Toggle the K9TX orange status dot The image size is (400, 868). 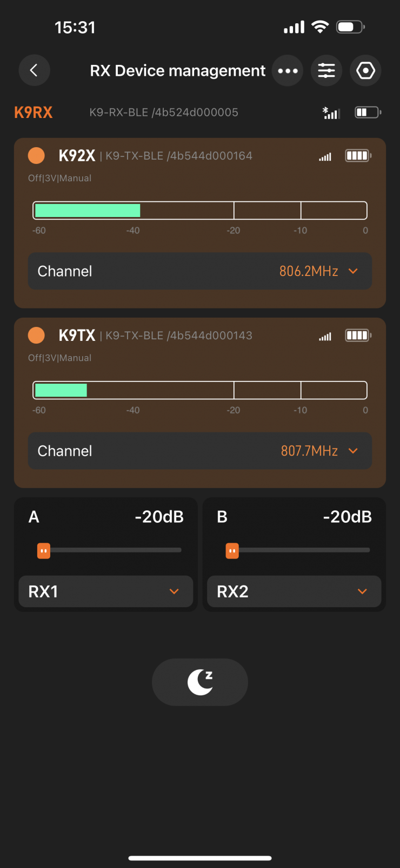36,336
